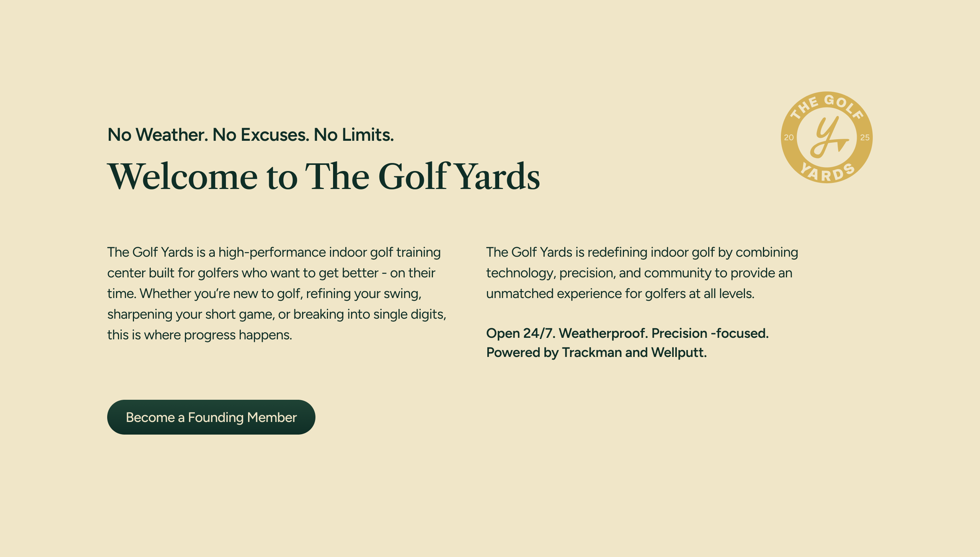Click the bold "Precision -focused." text
Image resolution: width=980 pixels, height=557 pixels.
(710, 333)
